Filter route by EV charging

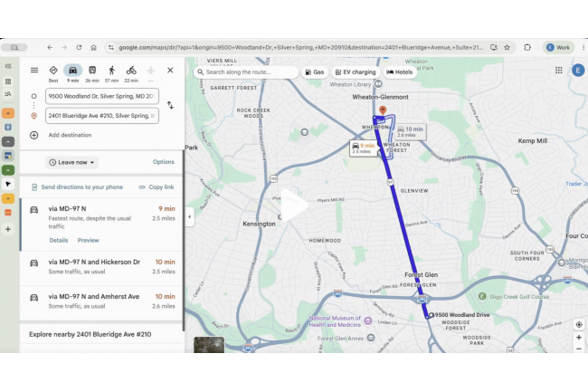click(356, 72)
